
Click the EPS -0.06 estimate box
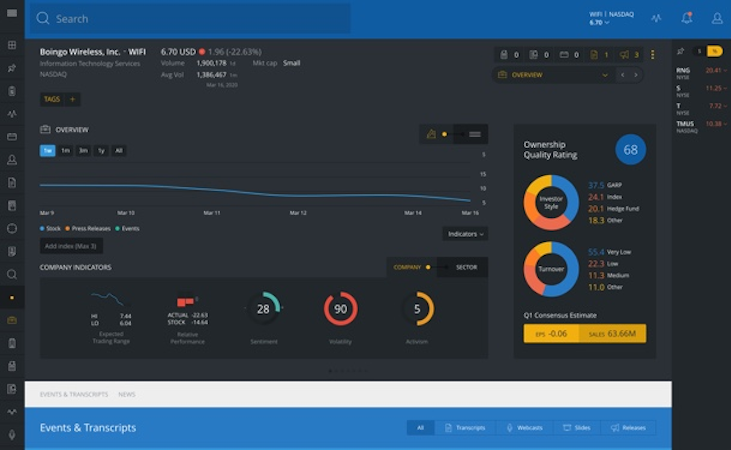(x=551, y=333)
